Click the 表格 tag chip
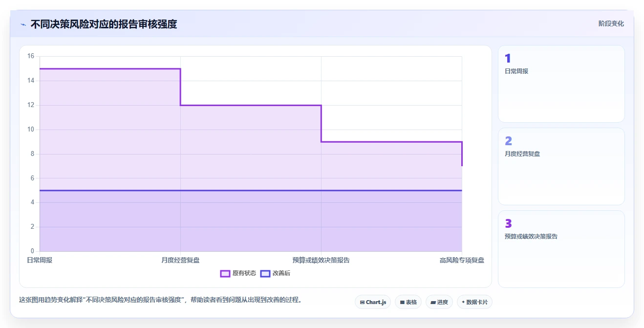 [408, 302]
